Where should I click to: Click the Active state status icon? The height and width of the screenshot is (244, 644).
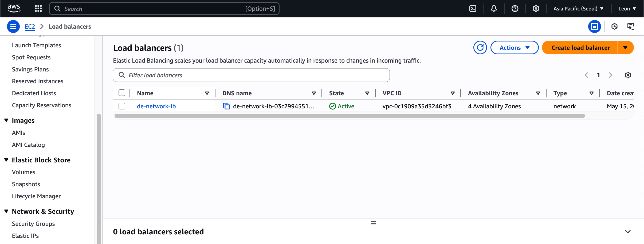[332, 106]
